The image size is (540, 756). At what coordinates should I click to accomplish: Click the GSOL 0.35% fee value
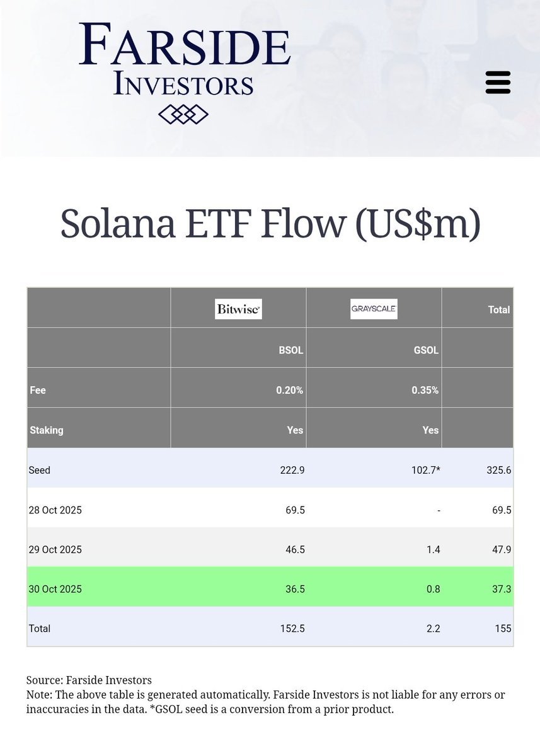tap(425, 391)
